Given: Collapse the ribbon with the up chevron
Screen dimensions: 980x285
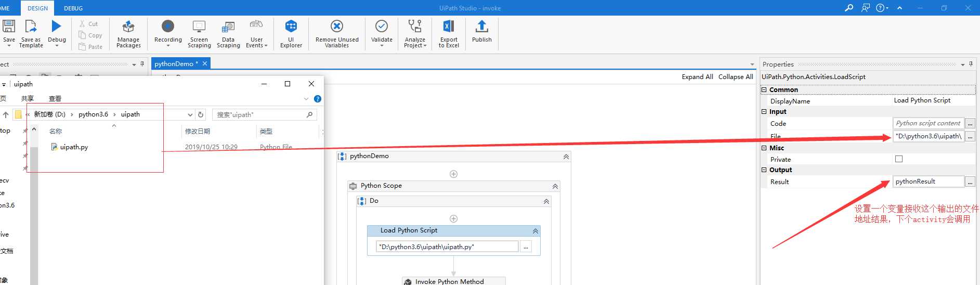Looking at the screenshot, I should tap(899, 8).
